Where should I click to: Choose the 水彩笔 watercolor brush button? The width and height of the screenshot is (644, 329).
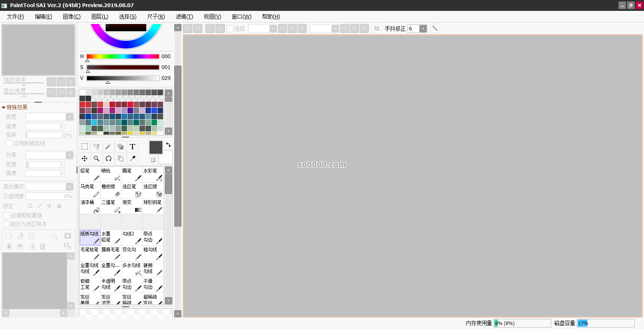153,175
